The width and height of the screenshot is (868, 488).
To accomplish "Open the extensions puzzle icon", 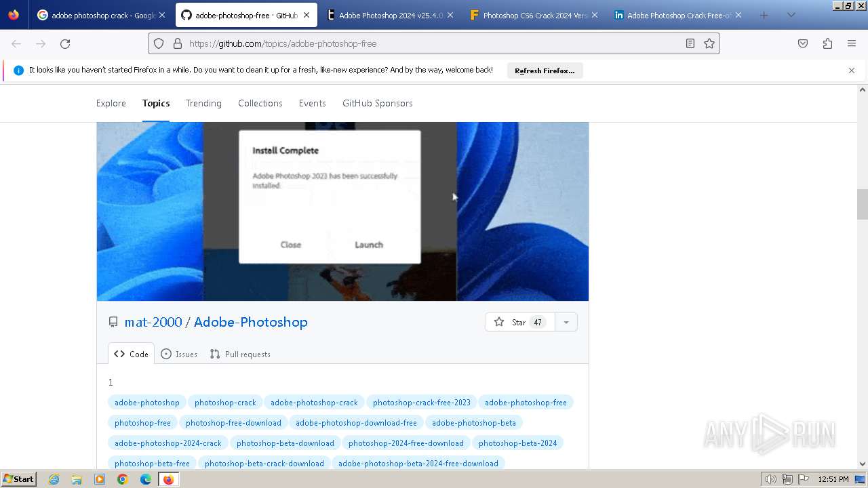I will tap(827, 43).
